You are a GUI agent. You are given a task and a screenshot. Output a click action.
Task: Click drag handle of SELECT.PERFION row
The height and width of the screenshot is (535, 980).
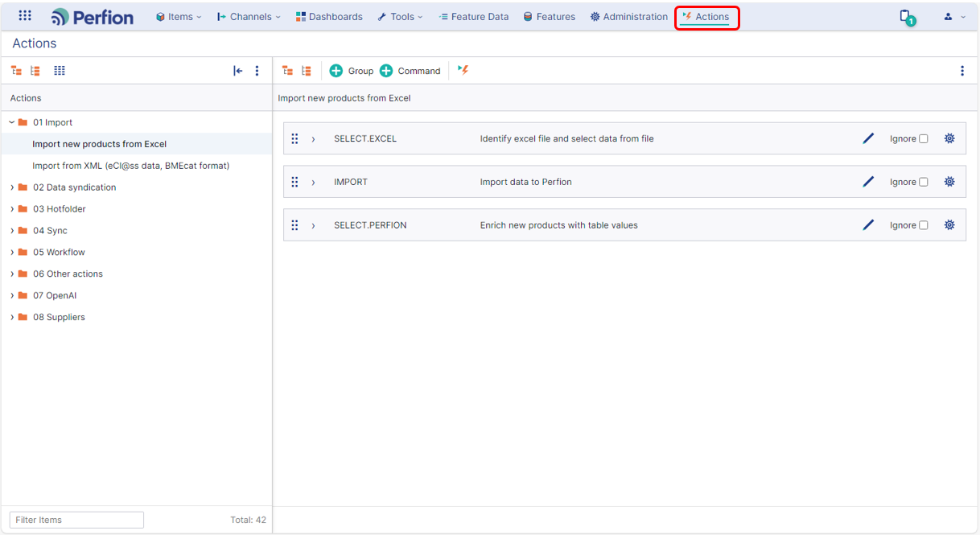pos(295,225)
